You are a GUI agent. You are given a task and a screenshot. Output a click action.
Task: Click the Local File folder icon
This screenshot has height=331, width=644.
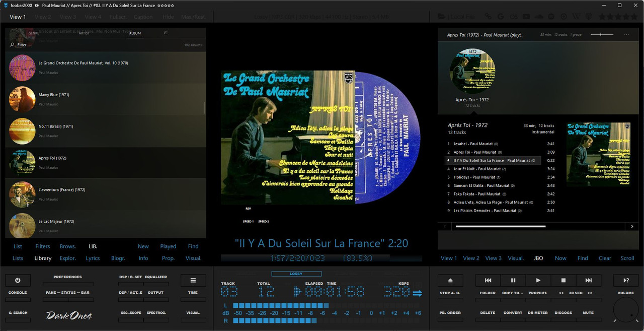point(441,17)
